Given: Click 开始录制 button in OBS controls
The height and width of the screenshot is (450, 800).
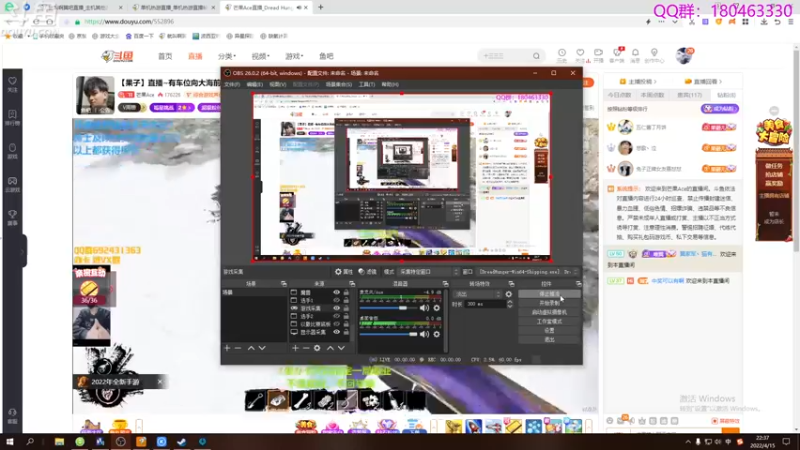Looking at the screenshot, I should coord(549,303).
